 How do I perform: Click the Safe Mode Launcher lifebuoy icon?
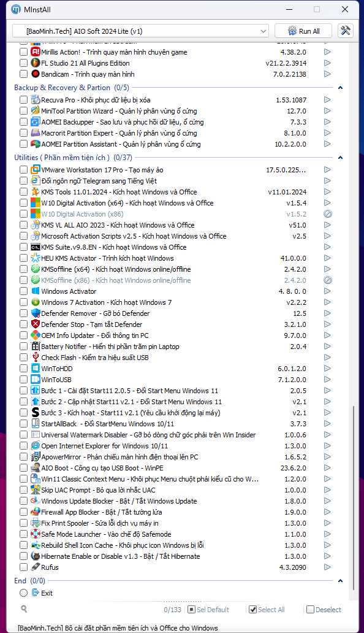click(36, 534)
